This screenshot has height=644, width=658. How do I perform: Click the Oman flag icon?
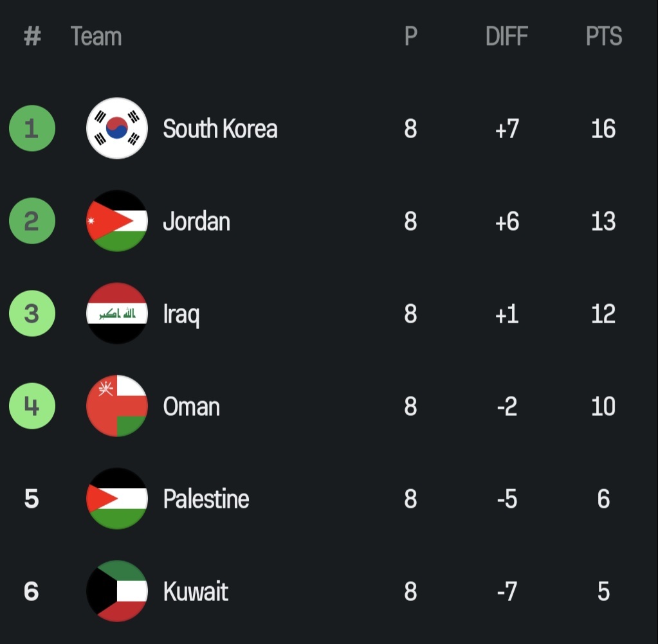[117, 406]
